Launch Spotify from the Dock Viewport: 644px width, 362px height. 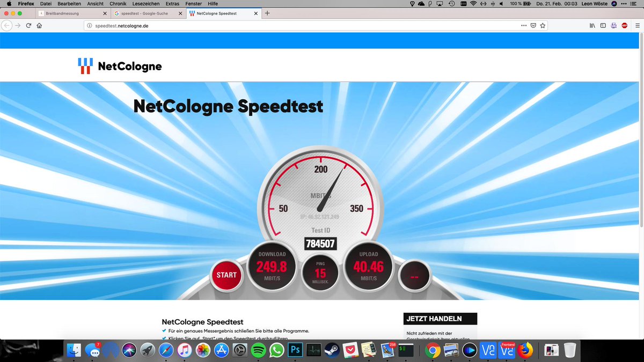(258, 350)
